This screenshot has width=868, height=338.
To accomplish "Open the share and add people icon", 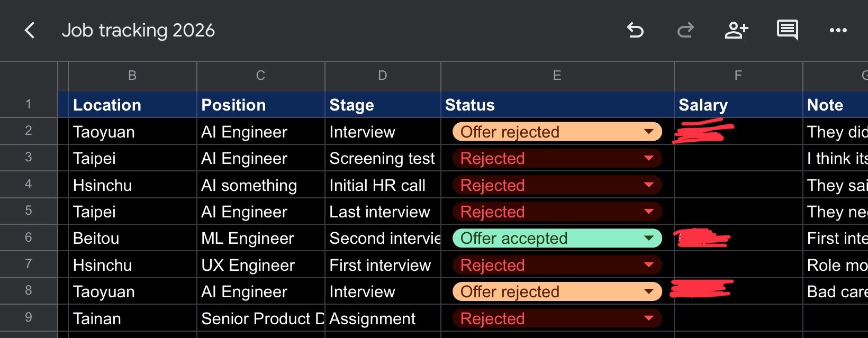I will [x=736, y=30].
